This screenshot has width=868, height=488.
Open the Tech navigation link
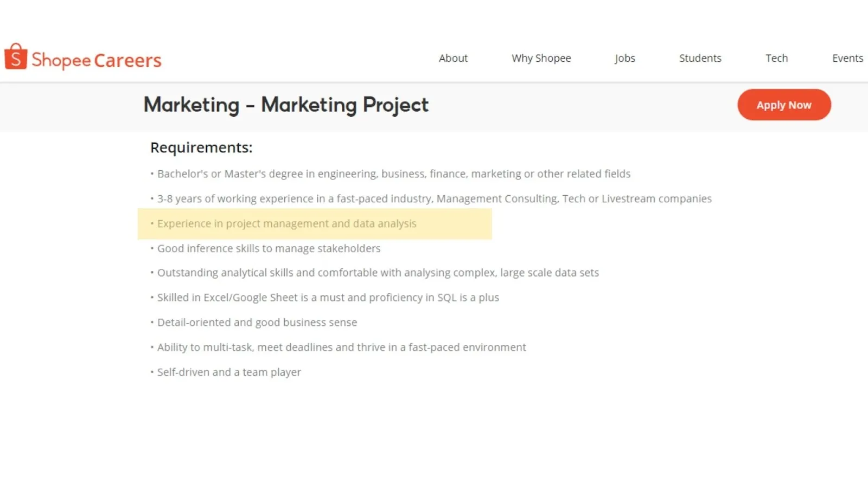tap(776, 58)
